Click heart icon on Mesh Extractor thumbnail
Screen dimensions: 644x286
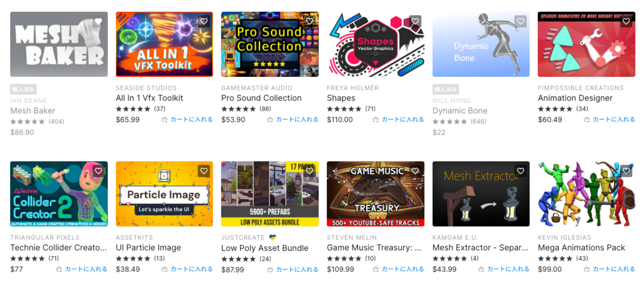(521, 171)
